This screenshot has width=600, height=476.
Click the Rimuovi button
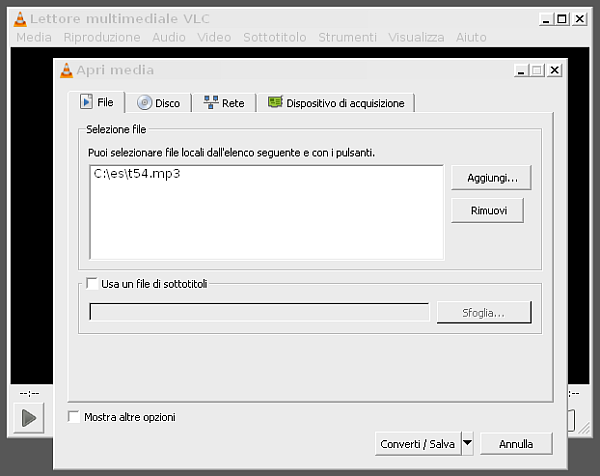click(487, 211)
